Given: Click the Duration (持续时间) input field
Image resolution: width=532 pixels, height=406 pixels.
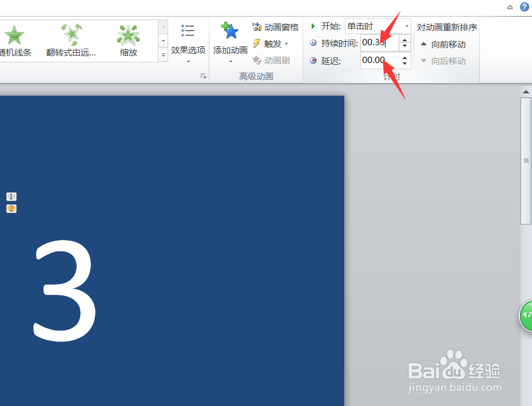Looking at the screenshot, I should coord(379,43).
